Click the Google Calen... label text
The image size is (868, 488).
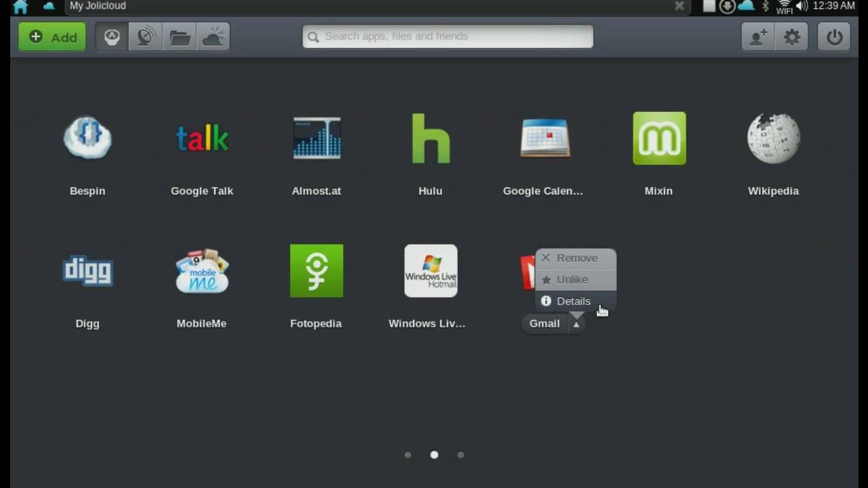[x=542, y=191]
